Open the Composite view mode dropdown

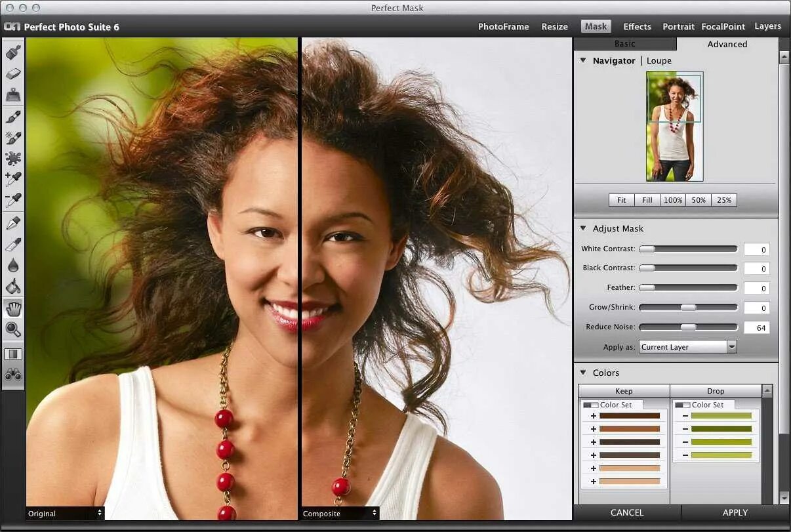point(340,513)
